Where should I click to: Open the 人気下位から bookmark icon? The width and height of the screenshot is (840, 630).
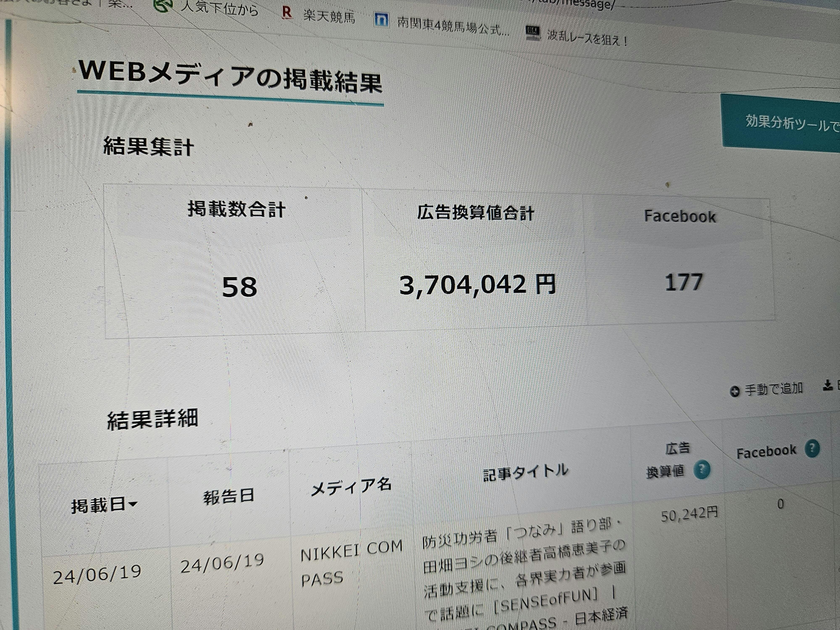pyautogui.click(x=163, y=6)
